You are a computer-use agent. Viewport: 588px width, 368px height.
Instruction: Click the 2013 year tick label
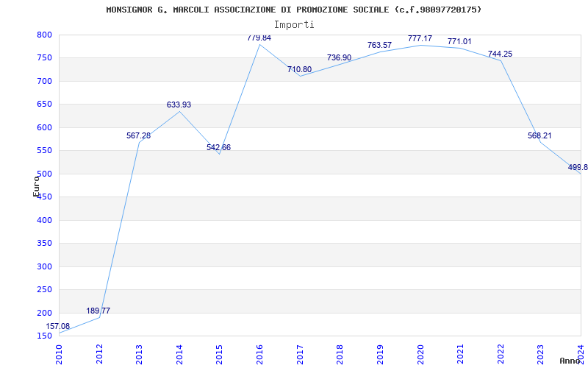pyautogui.click(x=139, y=354)
